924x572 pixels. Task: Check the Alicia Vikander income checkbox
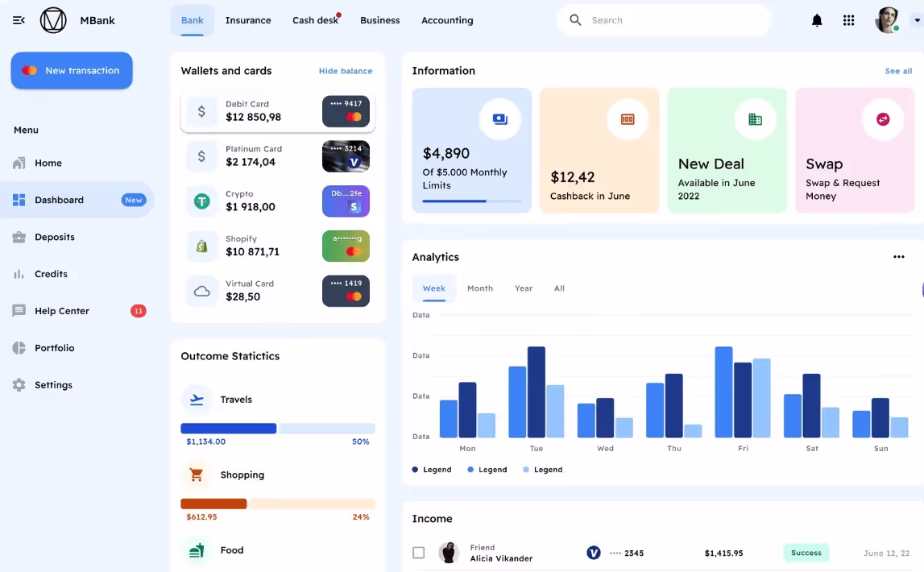pos(418,553)
